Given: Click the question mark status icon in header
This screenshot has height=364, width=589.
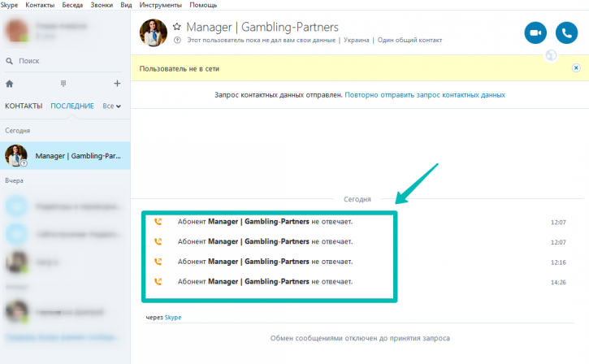Looking at the screenshot, I should tap(177, 40).
